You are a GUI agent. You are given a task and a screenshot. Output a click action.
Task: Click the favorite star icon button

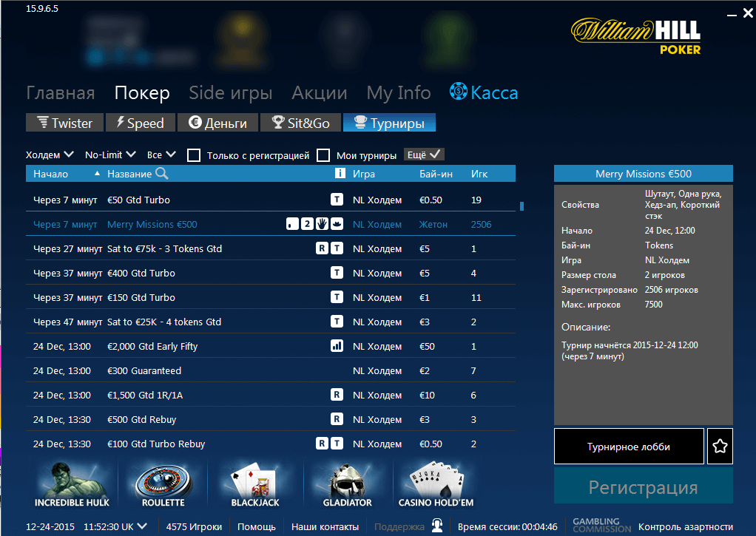[x=720, y=447]
